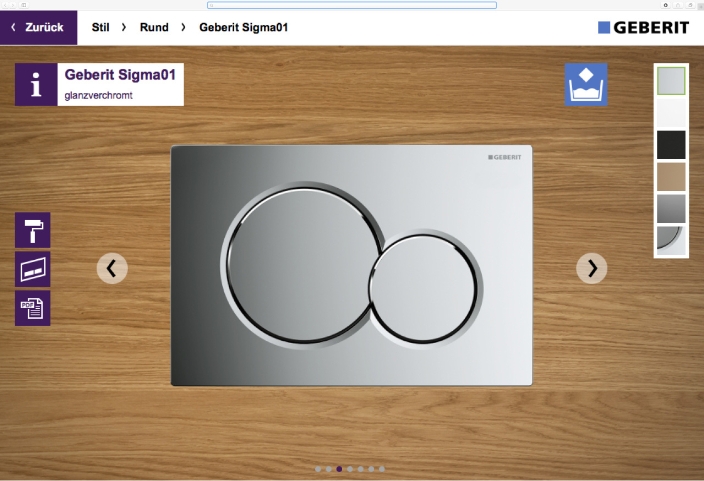Click the chevron before Geberit Sigma01 breadcrumb
This screenshot has height=481, width=704.
pyautogui.click(x=183, y=27)
